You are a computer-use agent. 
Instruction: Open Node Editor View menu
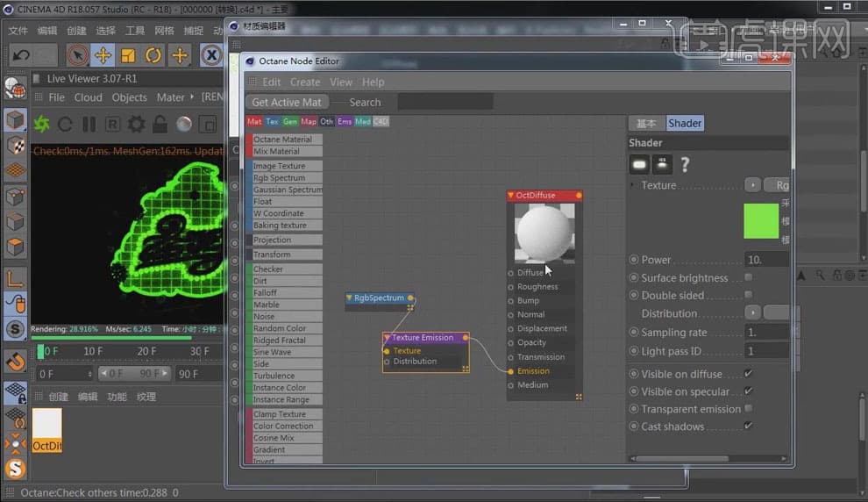(x=341, y=82)
